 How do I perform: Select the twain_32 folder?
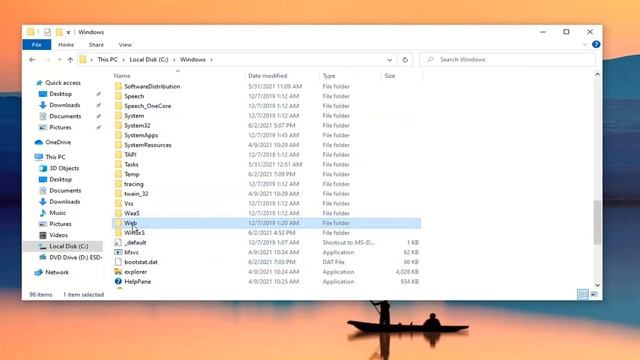(136, 194)
